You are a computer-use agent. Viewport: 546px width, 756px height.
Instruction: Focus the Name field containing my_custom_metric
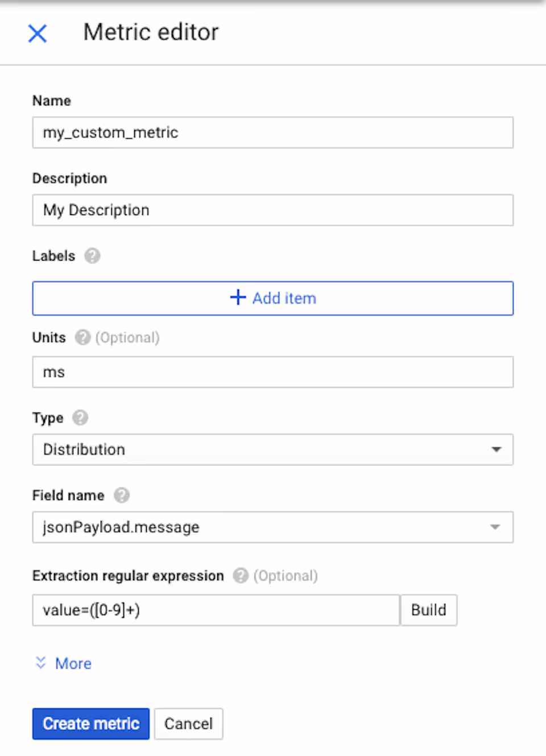click(273, 133)
